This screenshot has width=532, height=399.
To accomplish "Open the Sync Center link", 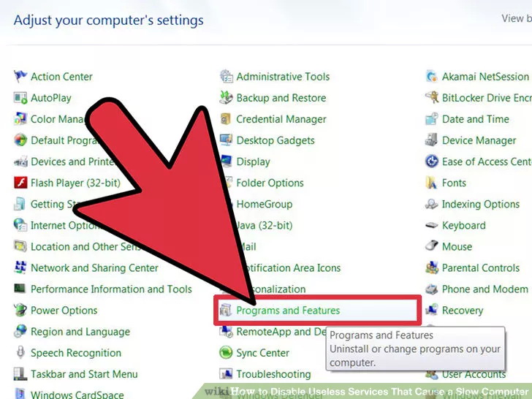I will click(x=263, y=353).
